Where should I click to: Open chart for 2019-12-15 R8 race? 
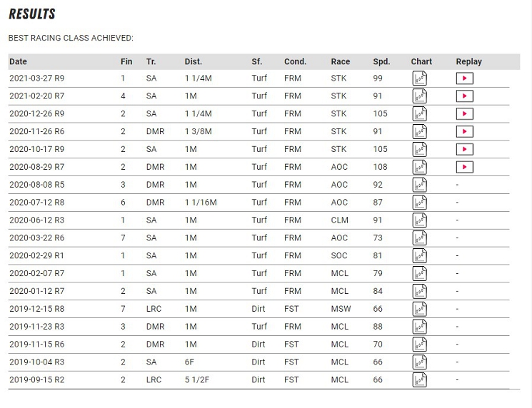[x=419, y=309]
